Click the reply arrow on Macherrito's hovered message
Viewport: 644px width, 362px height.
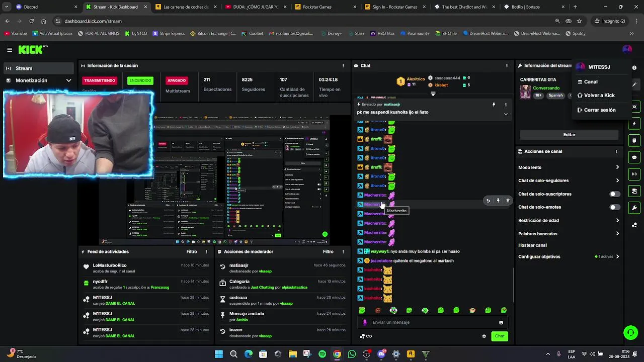coord(488,201)
